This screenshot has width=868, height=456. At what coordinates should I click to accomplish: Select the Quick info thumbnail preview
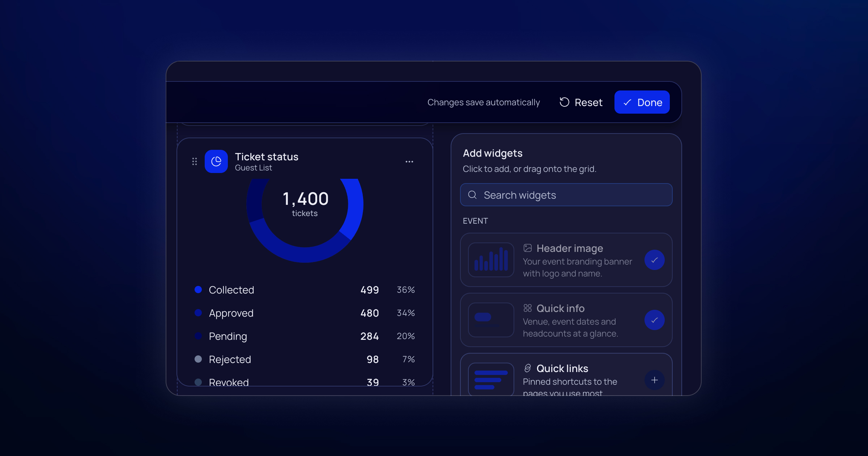click(491, 320)
